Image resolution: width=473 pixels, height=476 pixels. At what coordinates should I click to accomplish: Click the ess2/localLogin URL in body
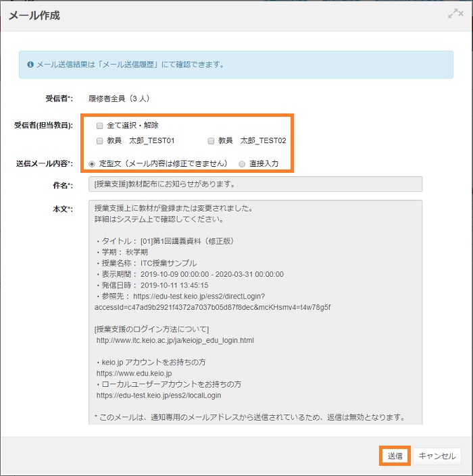(159, 395)
